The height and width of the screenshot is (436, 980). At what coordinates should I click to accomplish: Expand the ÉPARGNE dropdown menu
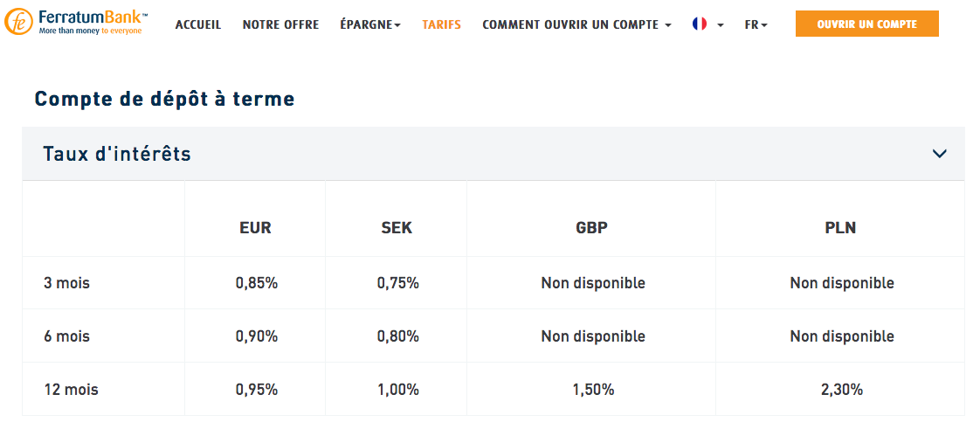pyautogui.click(x=370, y=24)
